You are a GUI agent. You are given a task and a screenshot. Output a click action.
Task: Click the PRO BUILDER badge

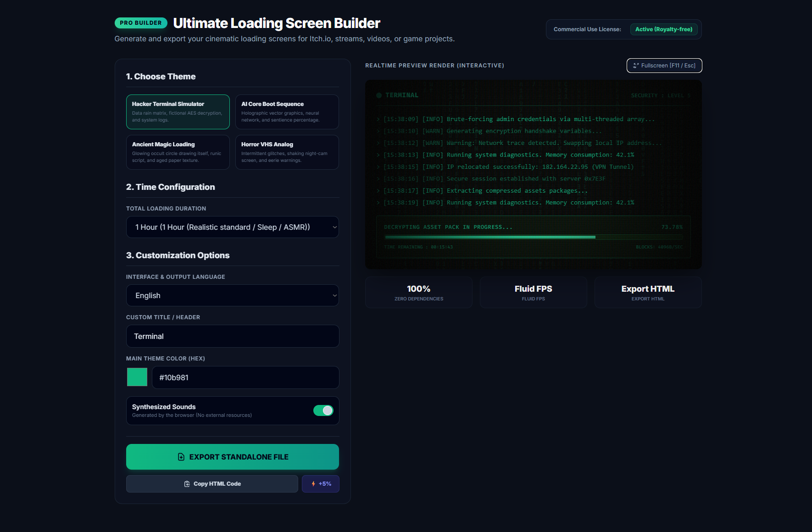point(141,23)
